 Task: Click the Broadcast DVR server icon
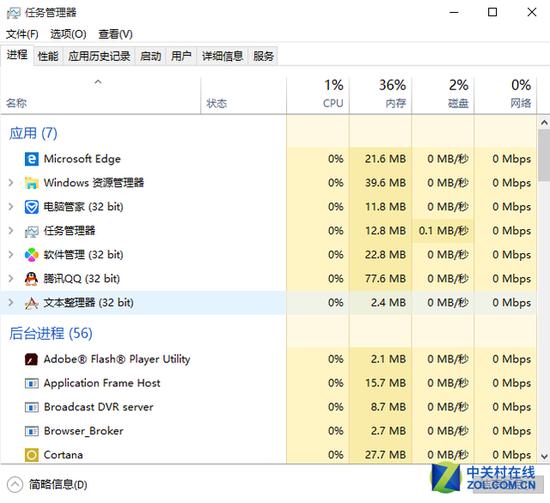tap(32, 407)
